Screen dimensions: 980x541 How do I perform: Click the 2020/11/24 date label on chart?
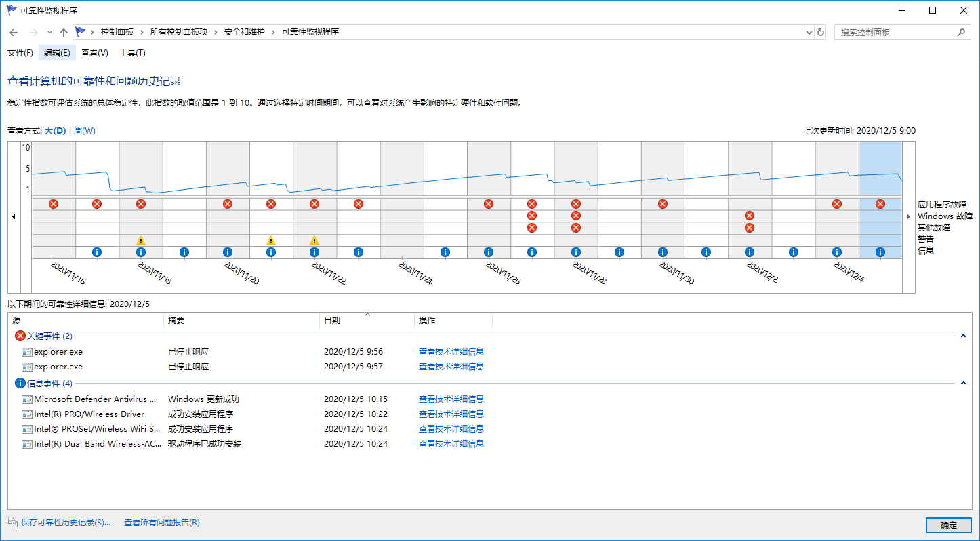(415, 273)
